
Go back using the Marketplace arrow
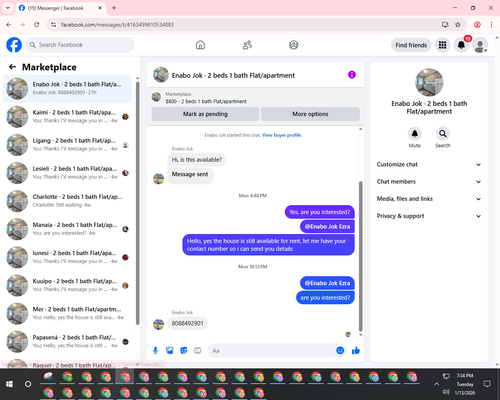pyautogui.click(x=12, y=67)
